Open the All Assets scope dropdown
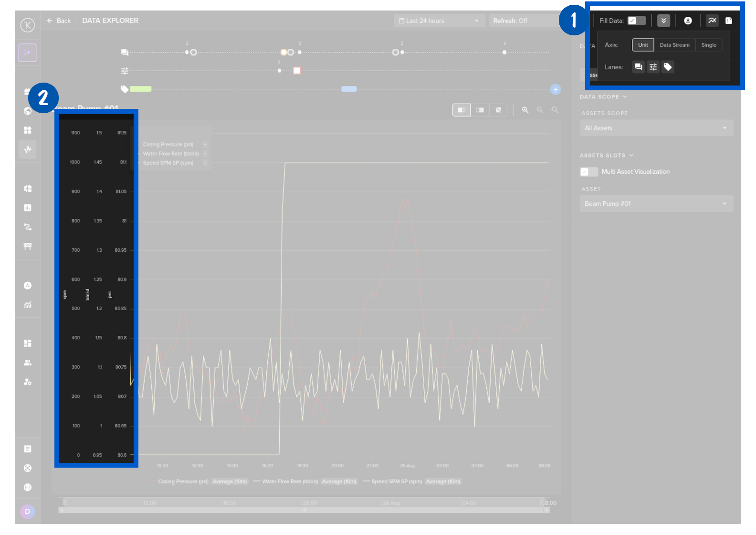Image resolution: width=756 pixels, height=535 pixels. point(656,128)
